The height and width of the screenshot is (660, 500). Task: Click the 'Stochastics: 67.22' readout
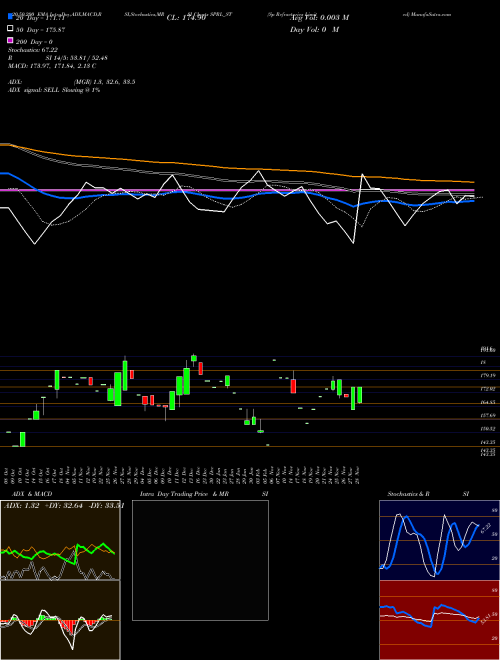pos(33,50)
